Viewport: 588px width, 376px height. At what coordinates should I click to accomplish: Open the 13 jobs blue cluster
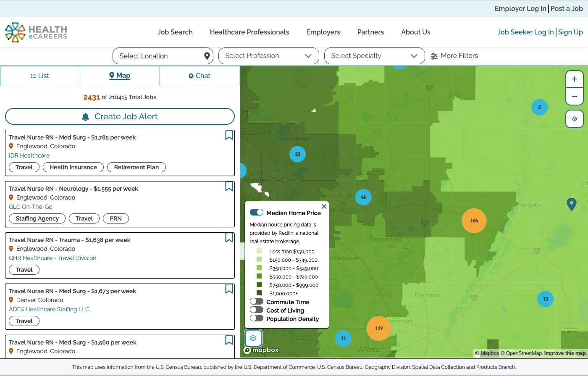tap(545, 299)
